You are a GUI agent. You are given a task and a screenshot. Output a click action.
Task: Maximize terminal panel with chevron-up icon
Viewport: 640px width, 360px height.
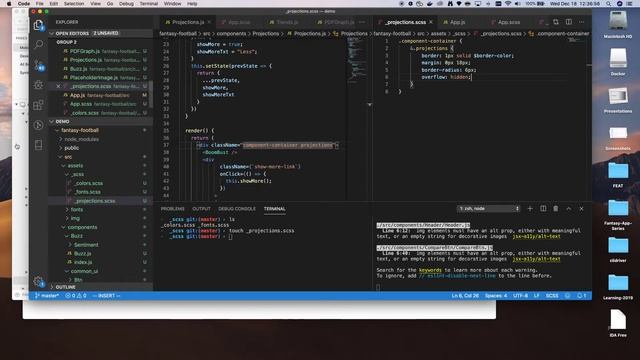pos(569,209)
